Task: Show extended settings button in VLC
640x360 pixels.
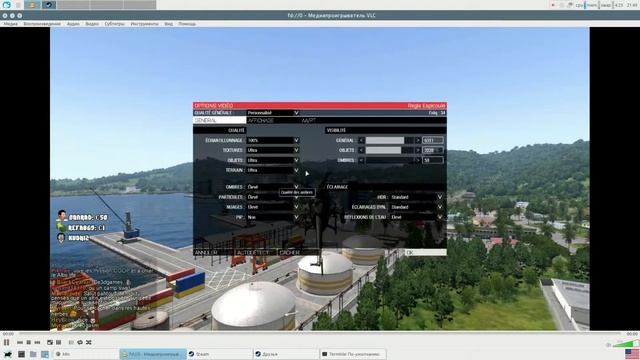Action: tap(59, 342)
